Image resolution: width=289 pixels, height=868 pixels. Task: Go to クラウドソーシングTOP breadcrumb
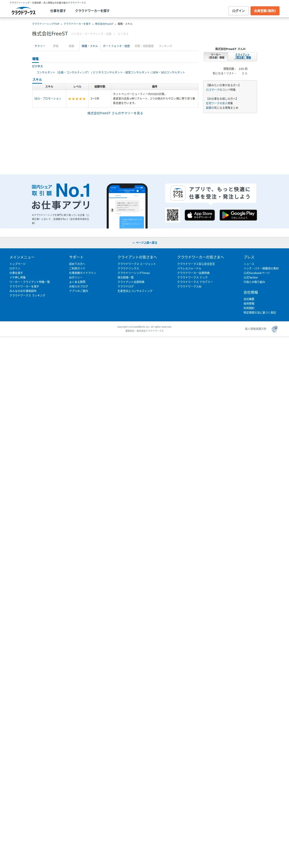(45, 24)
